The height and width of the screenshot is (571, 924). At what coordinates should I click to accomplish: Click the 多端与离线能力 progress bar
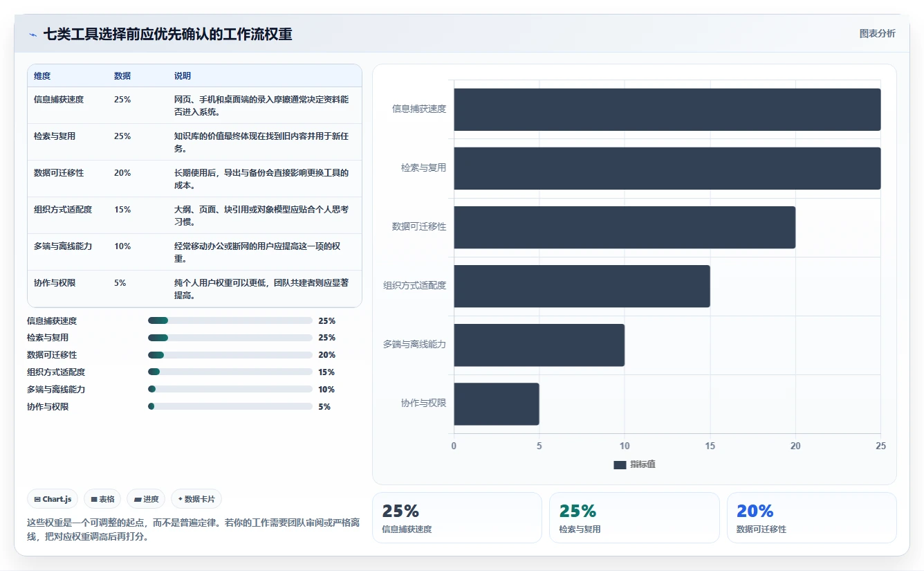pyautogui.click(x=230, y=389)
